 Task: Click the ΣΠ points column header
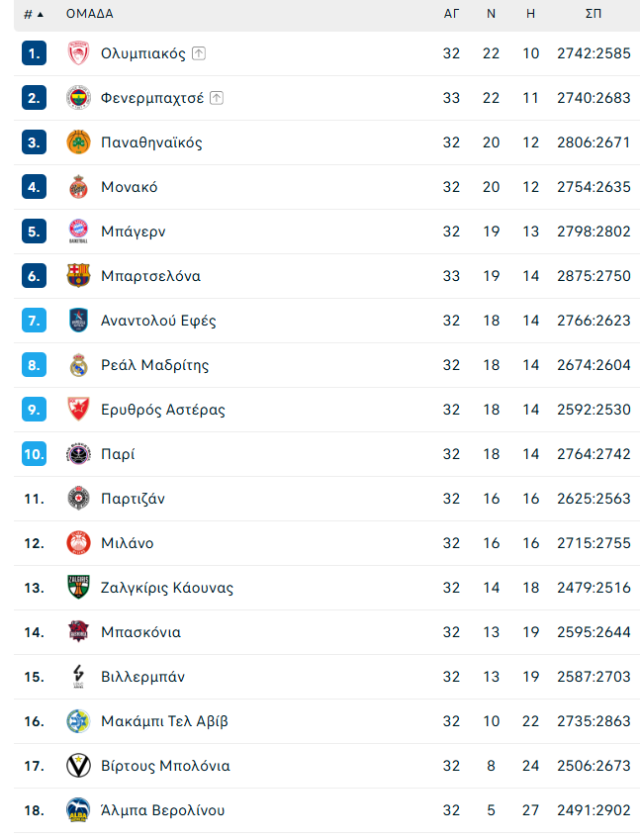(x=594, y=14)
